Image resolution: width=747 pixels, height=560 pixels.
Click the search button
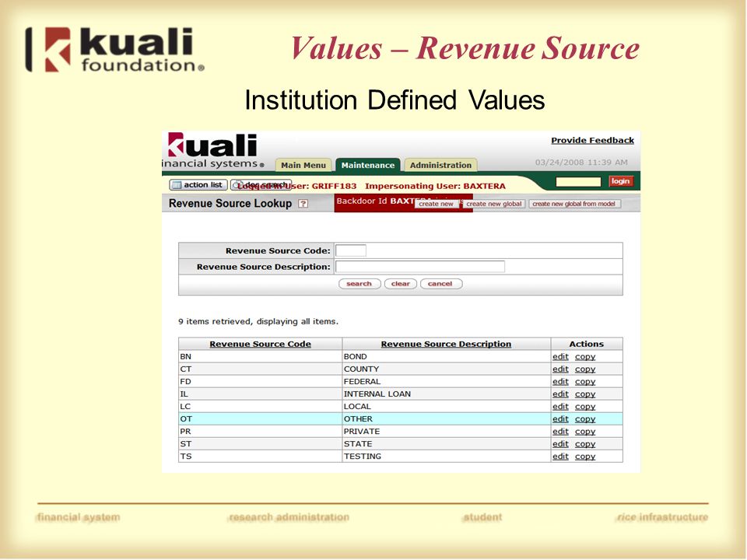click(x=359, y=284)
